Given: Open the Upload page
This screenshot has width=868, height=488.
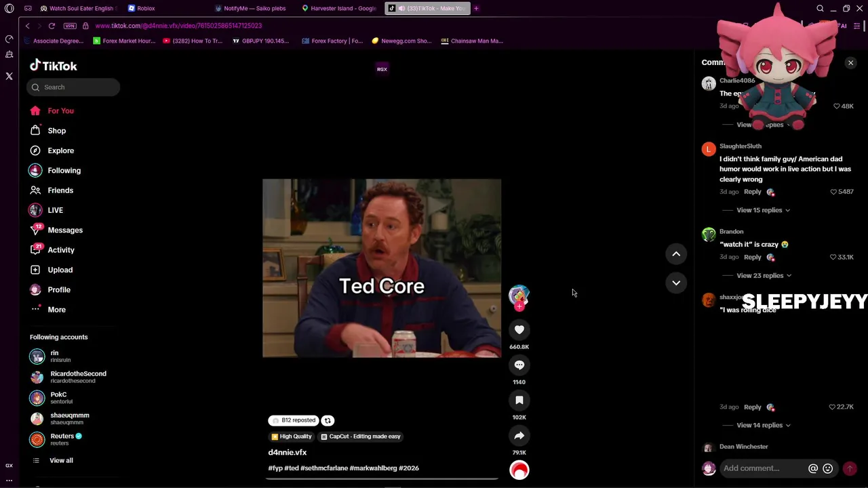Looking at the screenshot, I should [x=60, y=270].
